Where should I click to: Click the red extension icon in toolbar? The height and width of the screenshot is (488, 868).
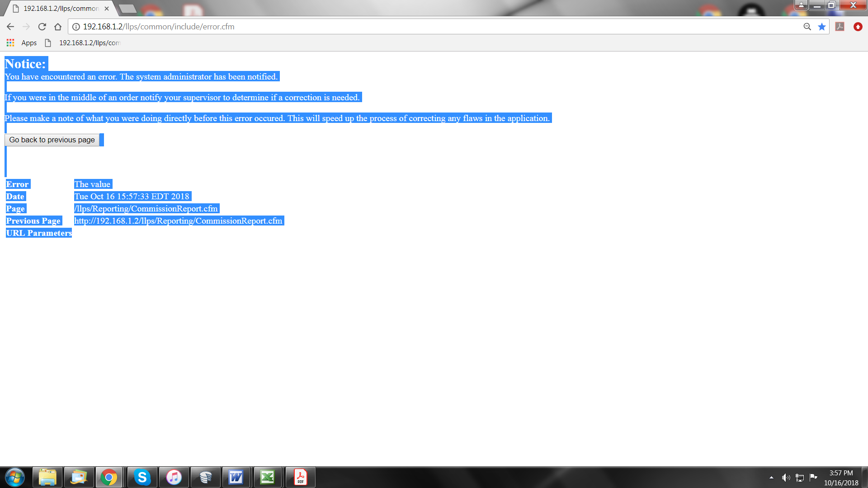coord(858,27)
